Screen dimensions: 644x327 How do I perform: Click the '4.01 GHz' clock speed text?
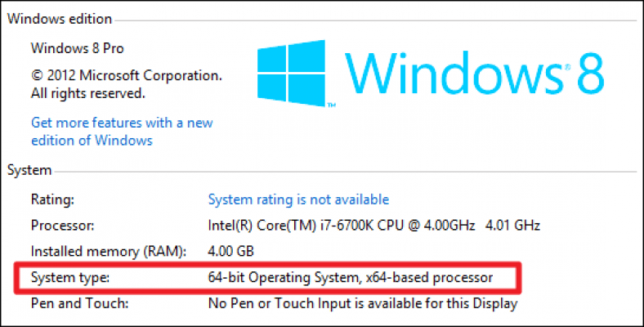pyautogui.click(x=513, y=226)
